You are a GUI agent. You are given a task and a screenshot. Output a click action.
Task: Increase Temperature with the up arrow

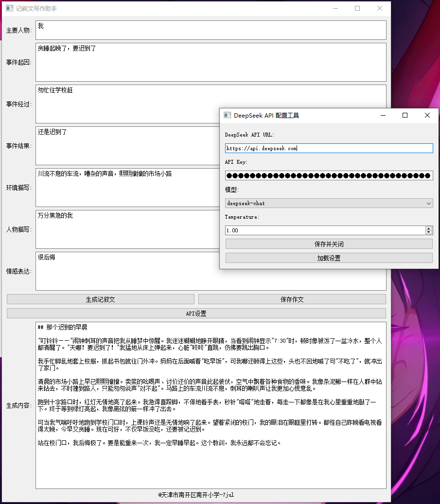point(428,228)
